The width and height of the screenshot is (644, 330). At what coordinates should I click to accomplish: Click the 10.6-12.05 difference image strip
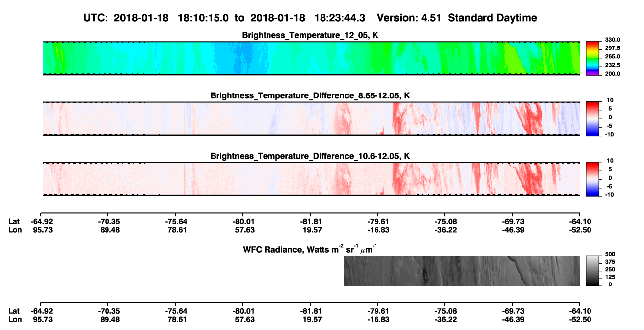(311, 179)
